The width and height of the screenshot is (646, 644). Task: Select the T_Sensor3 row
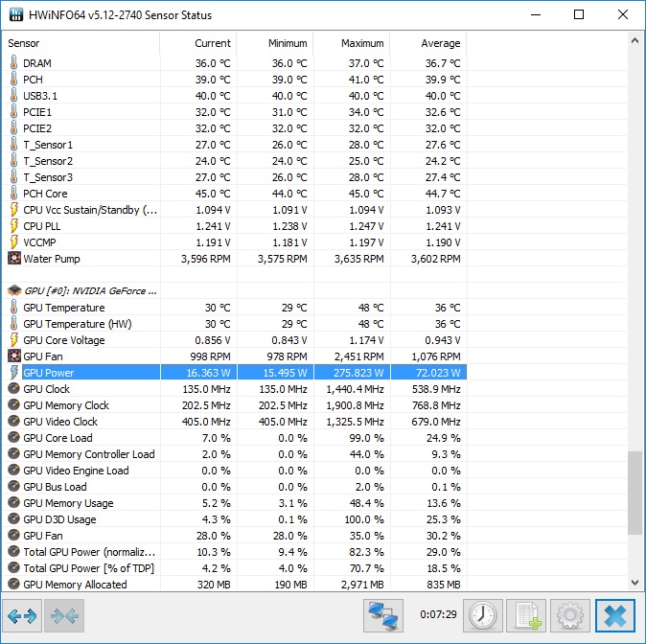pos(235,176)
